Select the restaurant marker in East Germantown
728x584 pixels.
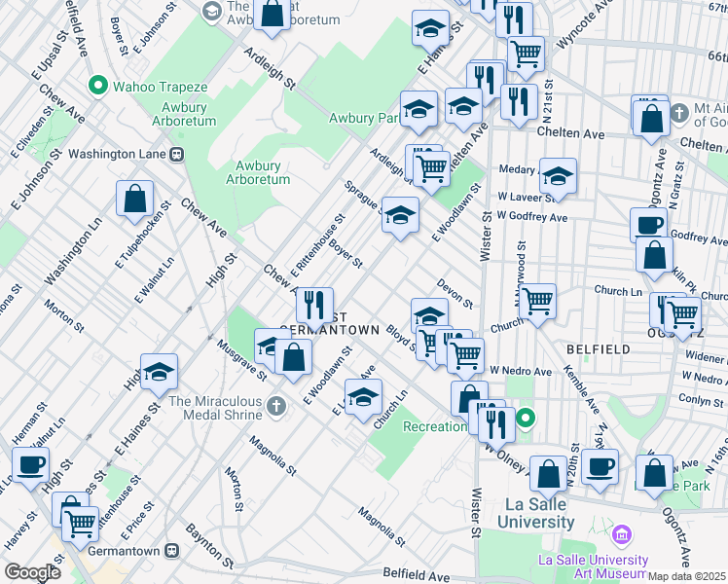coord(314,306)
